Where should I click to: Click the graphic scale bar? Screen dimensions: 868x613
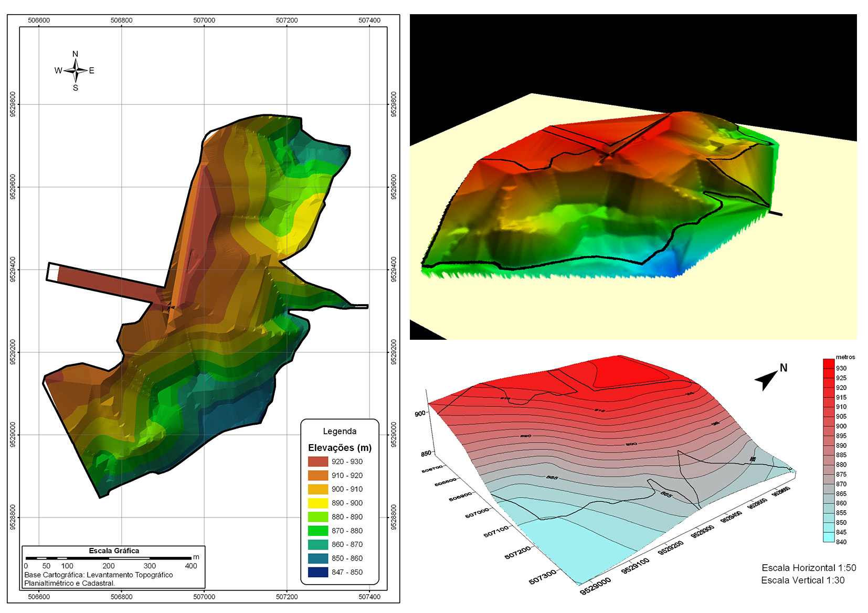click(x=108, y=558)
